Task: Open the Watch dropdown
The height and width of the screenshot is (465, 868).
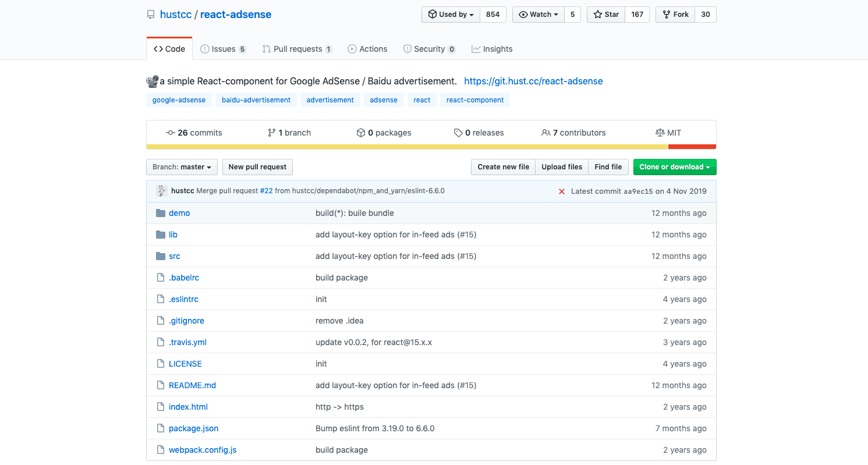Action: click(538, 15)
